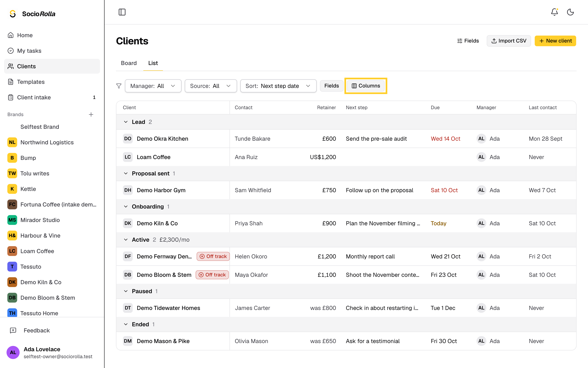This screenshot has width=588, height=368.
Task: Open Templates in the sidebar
Action: (x=52, y=82)
